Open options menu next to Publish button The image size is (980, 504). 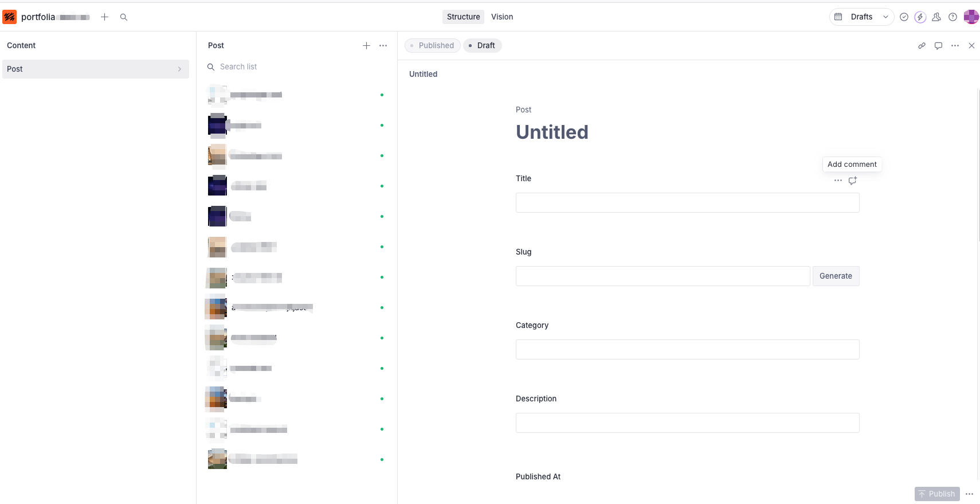coord(969,494)
